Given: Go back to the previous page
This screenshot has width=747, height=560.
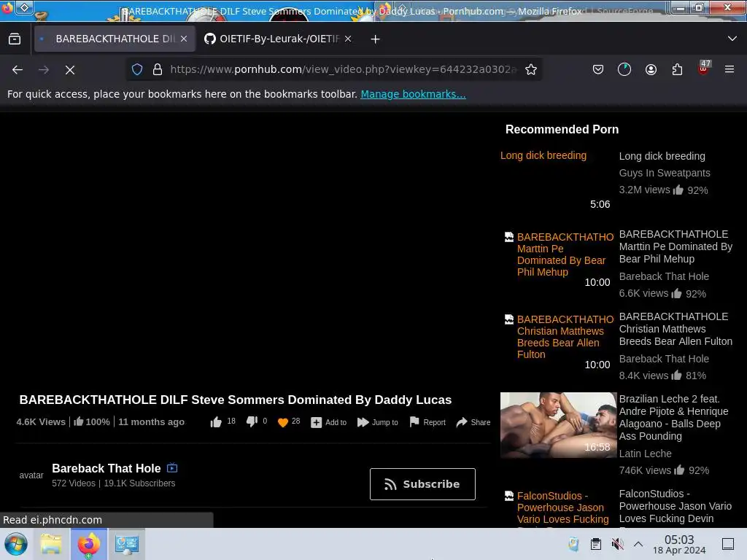Looking at the screenshot, I should (x=18, y=69).
